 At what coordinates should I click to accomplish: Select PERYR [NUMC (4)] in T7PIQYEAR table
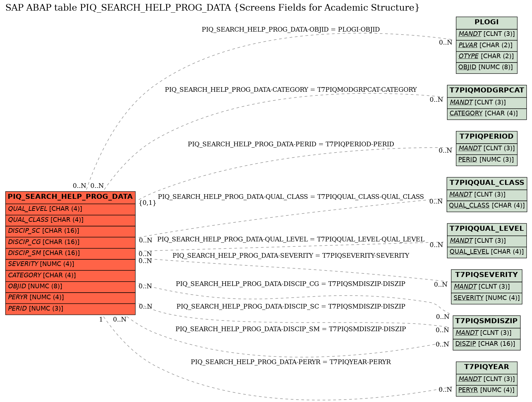(x=486, y=391)
